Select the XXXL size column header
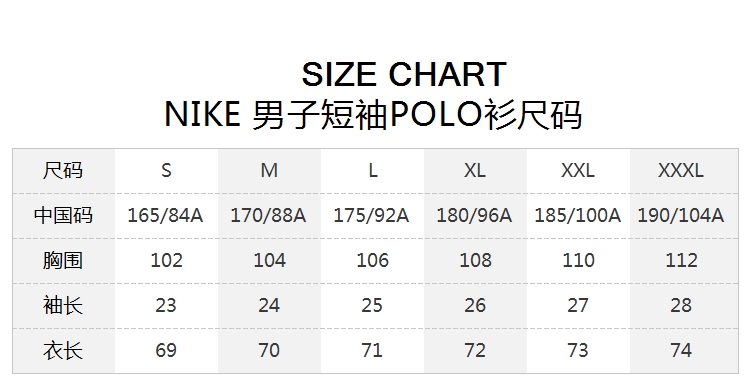Image resolution: width=750 pixels, height=385 pixels. coord(681,170)
